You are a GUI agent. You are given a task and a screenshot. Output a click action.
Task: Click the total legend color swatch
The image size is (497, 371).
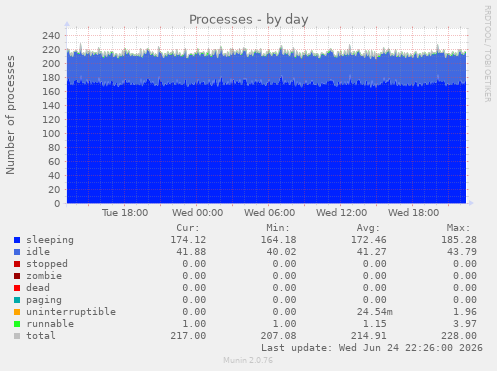[17, 336]
